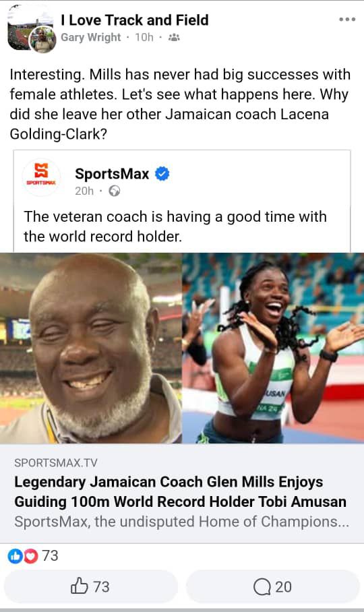Image resolution: width=364 pixels, height=612 pixels.
Task: Click the SportsMax logo avatar
Action: pos(41,177)
